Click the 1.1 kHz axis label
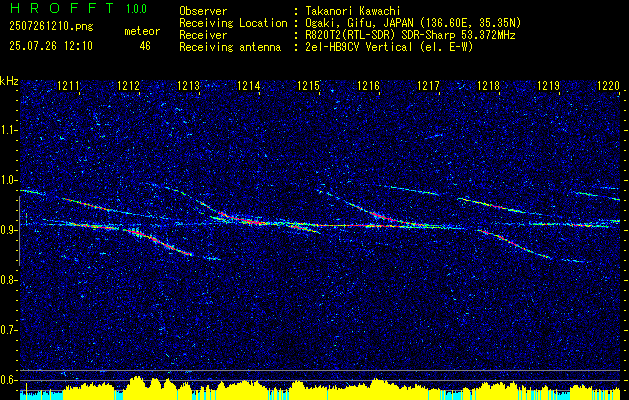This screenshot has height=400, width=629. [x=8, y=130]
